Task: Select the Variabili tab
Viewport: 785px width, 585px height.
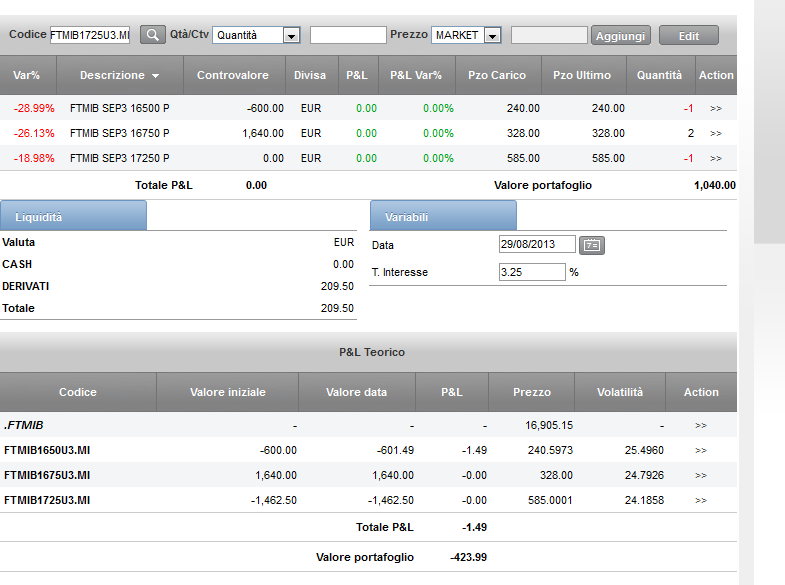Action: click(443, 216)
